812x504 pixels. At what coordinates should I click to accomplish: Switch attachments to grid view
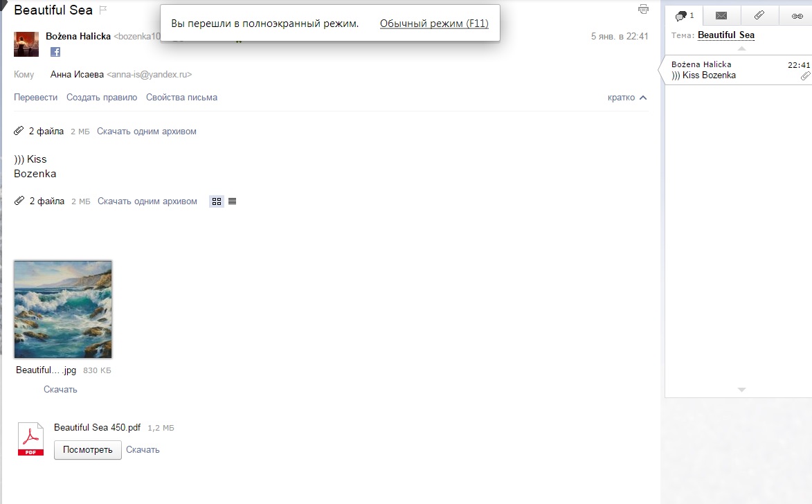coord(217,201)
